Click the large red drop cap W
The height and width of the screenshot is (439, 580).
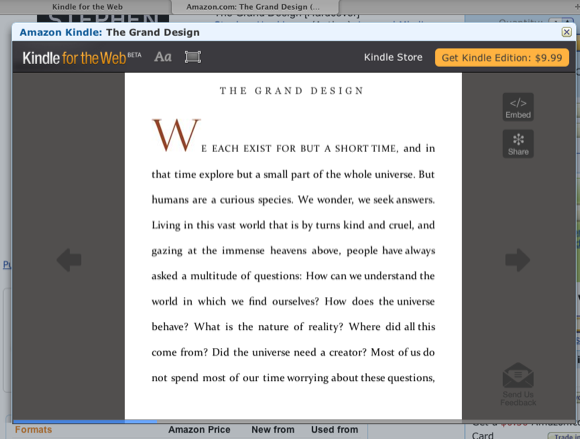tap(176, 135)
